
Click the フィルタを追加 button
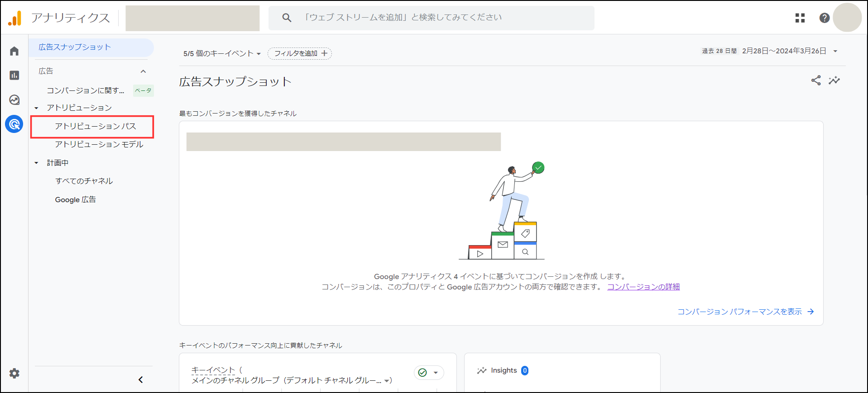(300, 53)
